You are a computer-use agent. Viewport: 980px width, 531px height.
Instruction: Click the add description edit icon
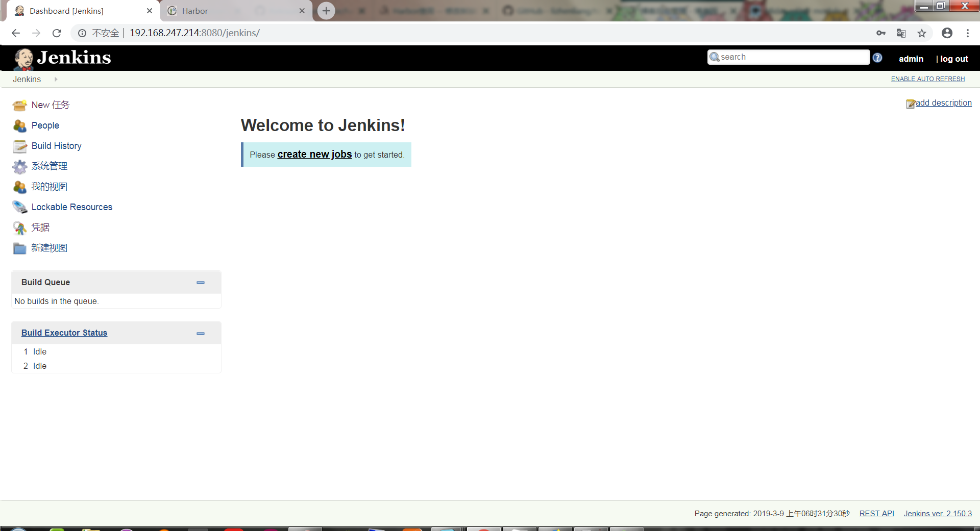click(x=910, y=104)
